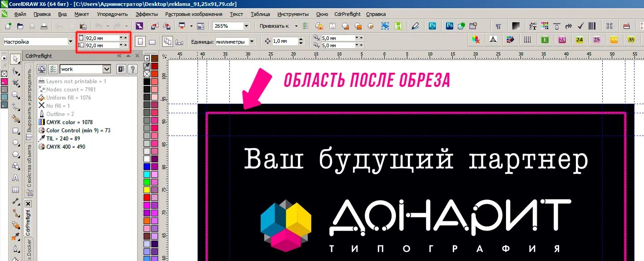This screenshot has height=261, width=644.
Task: Open the CdrPreflight profile dropdown 'work'
Action: point(107,69)
